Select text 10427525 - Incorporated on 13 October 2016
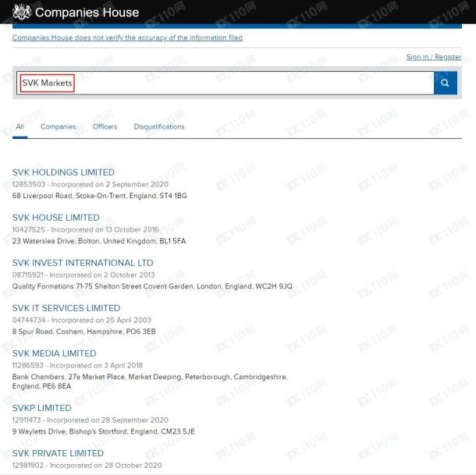This screenshot has height=475, width=476. 86,229
